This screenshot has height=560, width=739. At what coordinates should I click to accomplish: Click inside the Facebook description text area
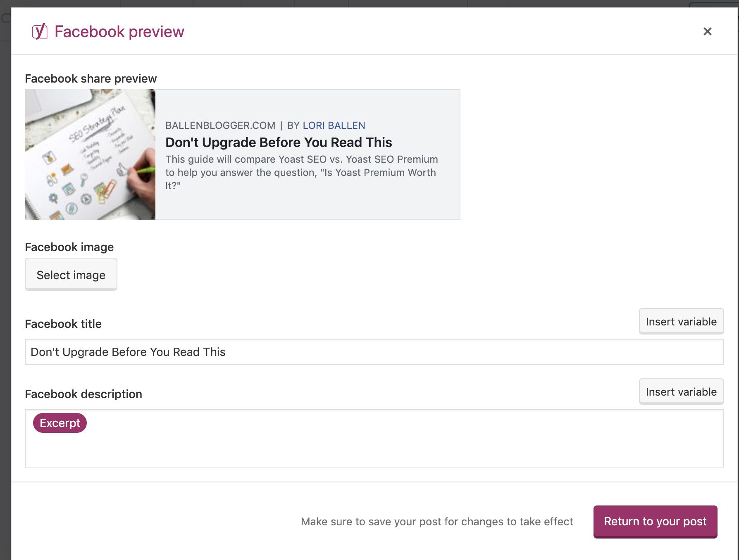pyautogui.click(x=374, y=439)
